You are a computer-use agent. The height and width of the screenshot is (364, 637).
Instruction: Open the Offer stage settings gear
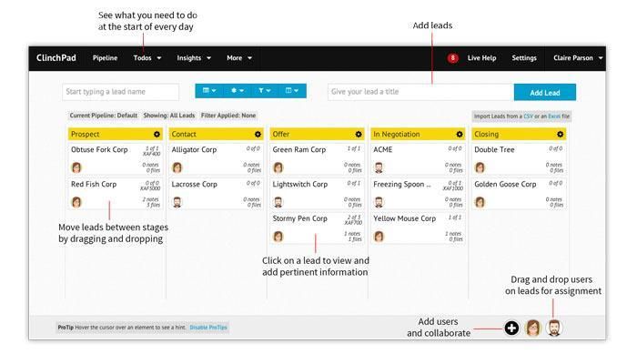tap(359, 135)
